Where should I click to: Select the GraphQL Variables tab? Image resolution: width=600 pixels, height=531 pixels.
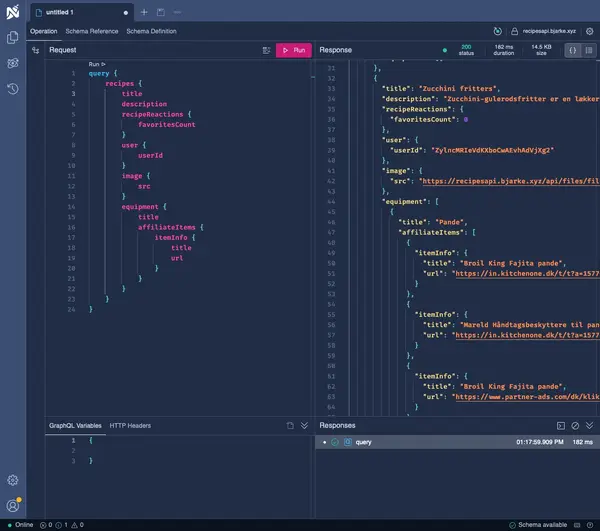click(75, 425)
